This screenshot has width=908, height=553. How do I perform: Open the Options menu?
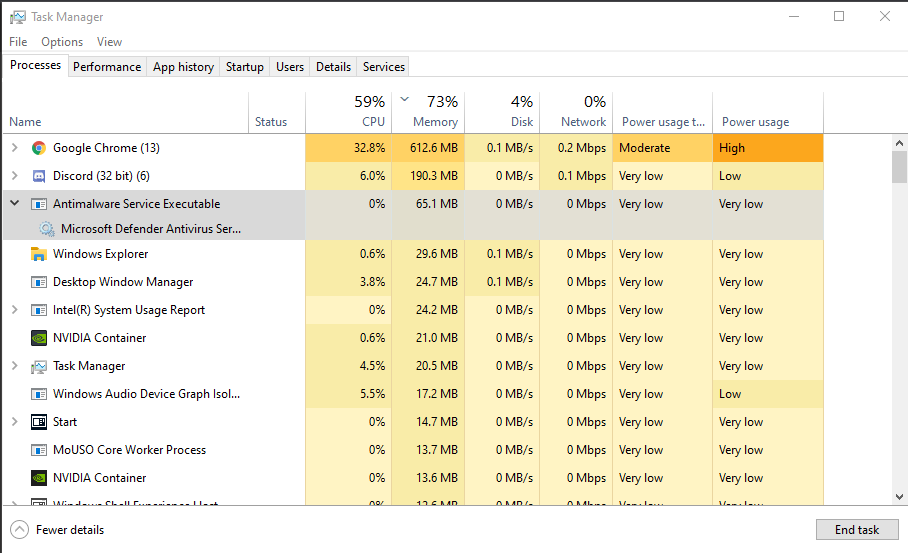coord(62,42)
